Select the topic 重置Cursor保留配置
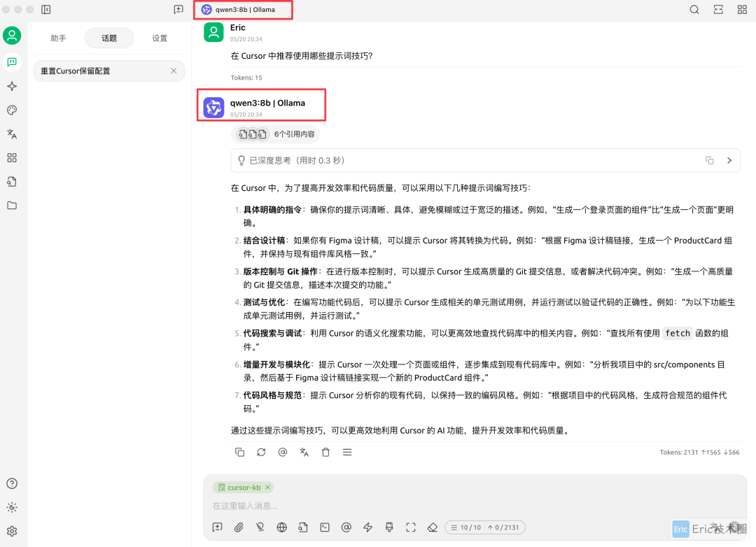Image resolution: width=756 pixels, height=547 pixels. (x=109, y=71)
